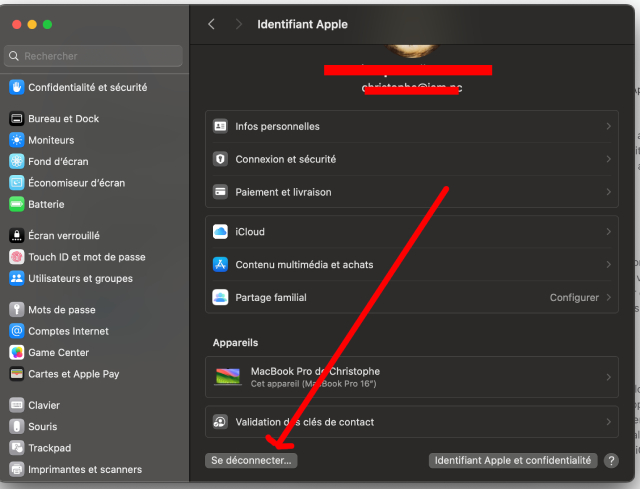This screenshot has width=640, height=489.
Task: Click the Rechercher search field
Action: click(93, 56)
